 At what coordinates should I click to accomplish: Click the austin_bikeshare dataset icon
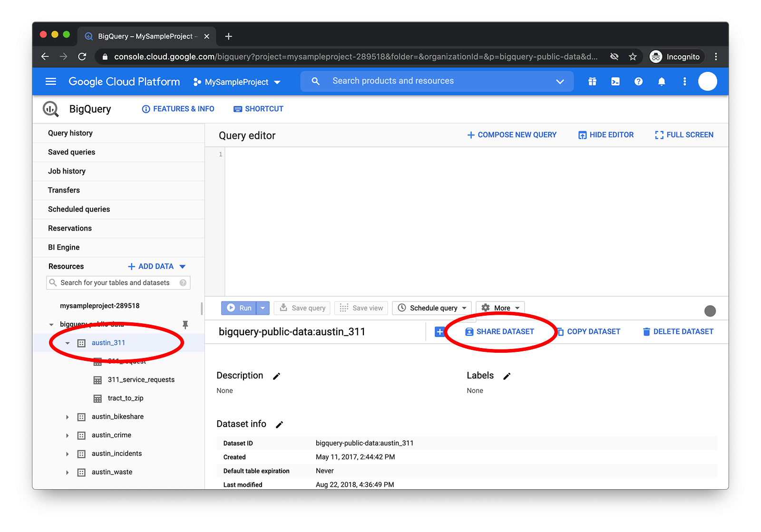[81, 417]
